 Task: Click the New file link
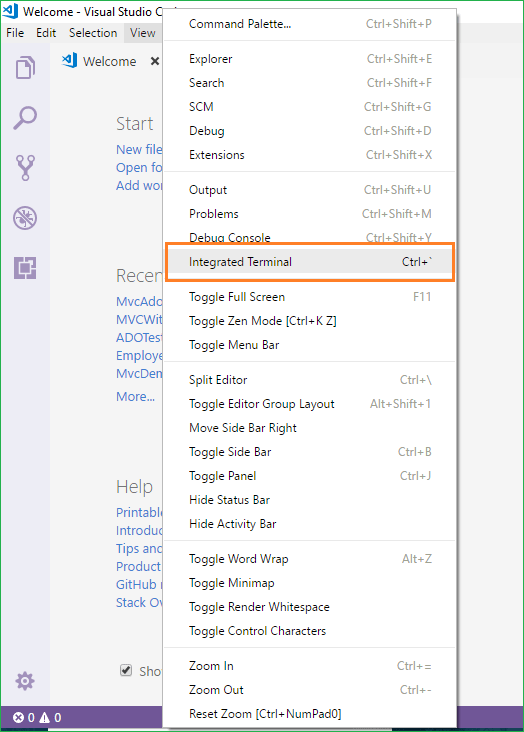(x=139, y=149)
